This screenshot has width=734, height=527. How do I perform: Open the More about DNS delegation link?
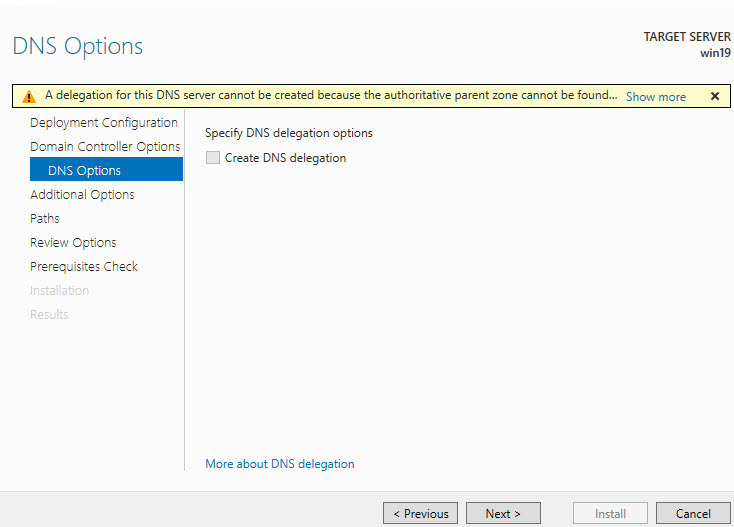pos(279,464)
